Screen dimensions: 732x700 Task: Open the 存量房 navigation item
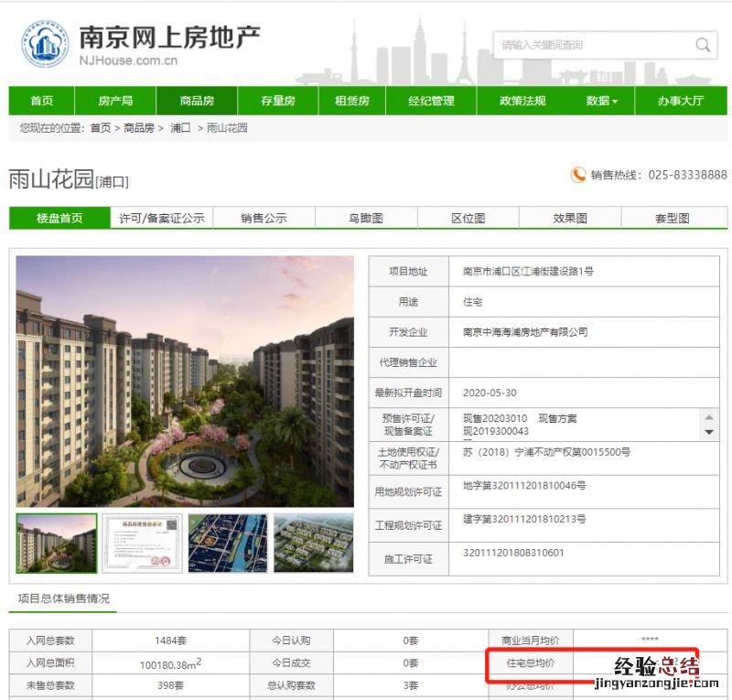coord(278,101)
